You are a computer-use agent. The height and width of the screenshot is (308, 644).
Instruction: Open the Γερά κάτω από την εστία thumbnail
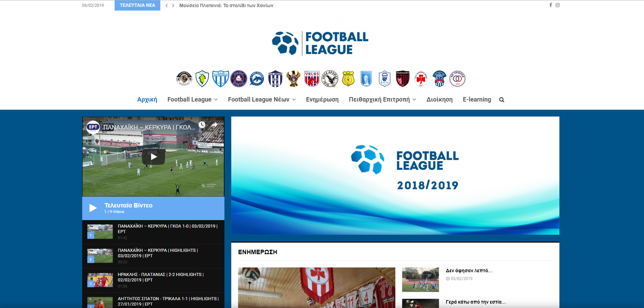click(421, 303)
